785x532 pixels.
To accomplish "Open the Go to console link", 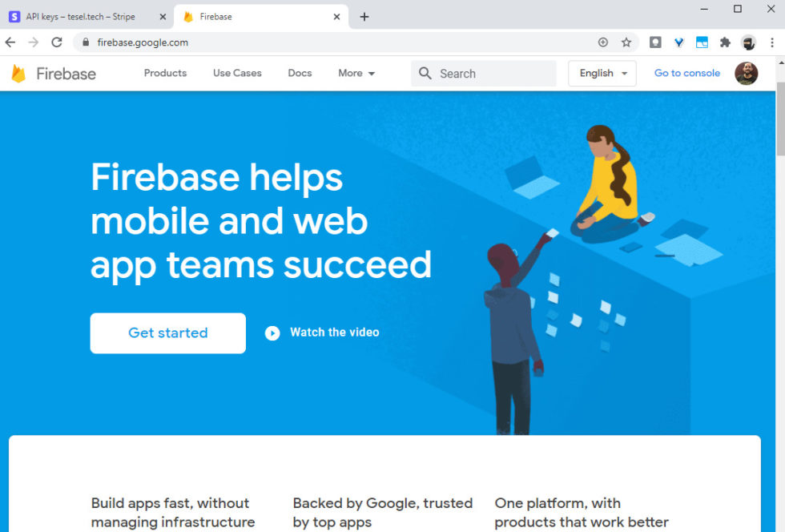I will point(686,73).
